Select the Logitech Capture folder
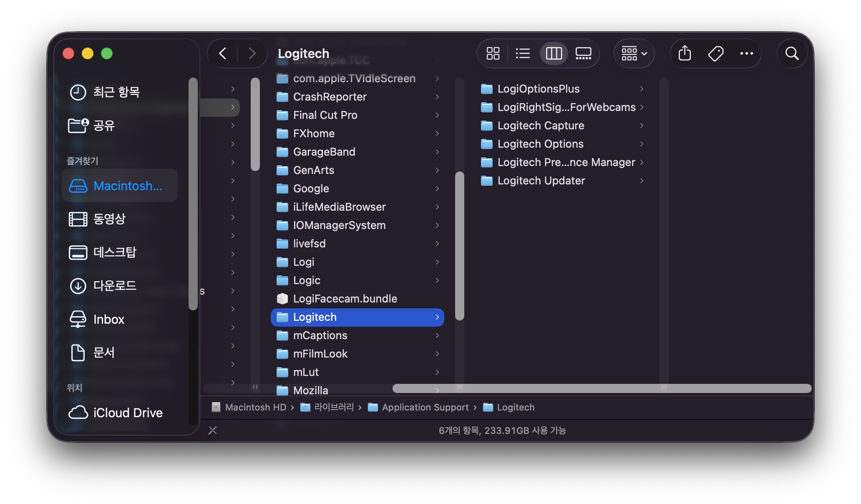 pos(540,126)
